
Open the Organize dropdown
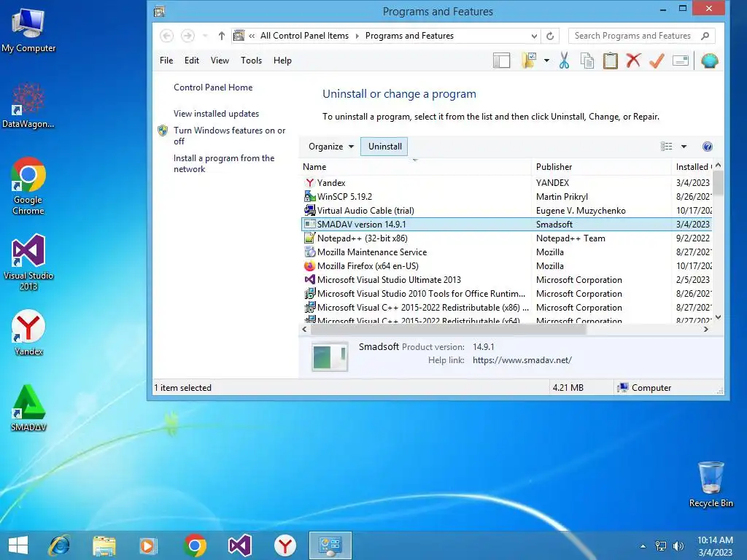pos(331,147)
